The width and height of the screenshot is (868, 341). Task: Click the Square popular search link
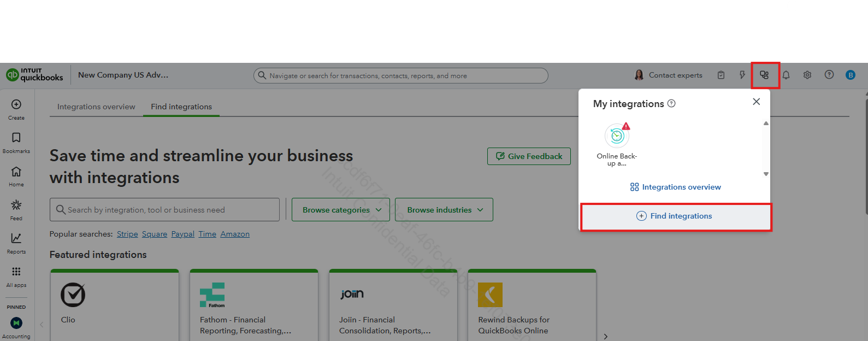(x=155, y=234)
